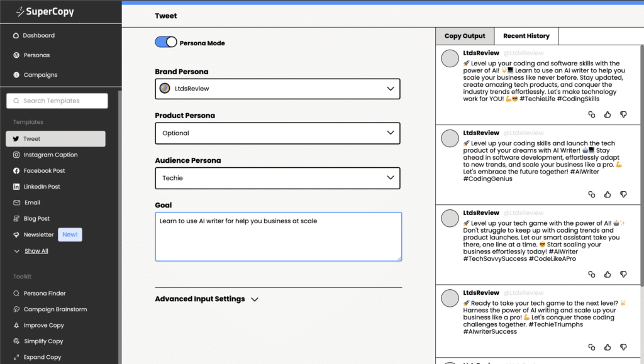
Task: Copy the second generated tweet
Action: tap(591, 194)
